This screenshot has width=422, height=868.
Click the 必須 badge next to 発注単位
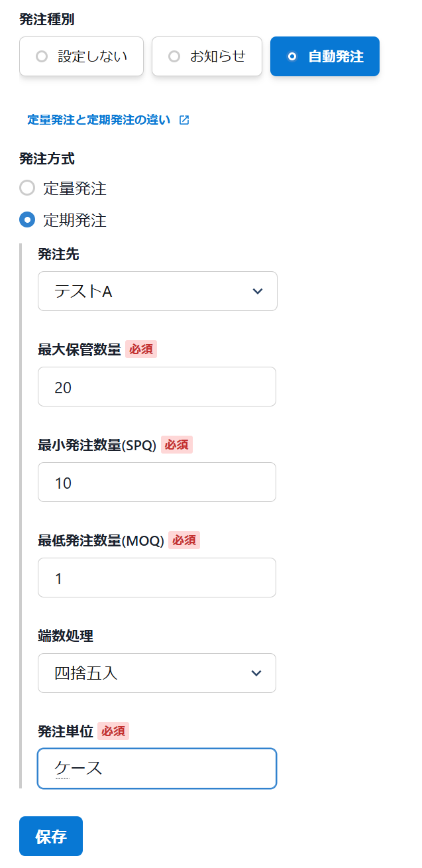click(x=113, y=731)
